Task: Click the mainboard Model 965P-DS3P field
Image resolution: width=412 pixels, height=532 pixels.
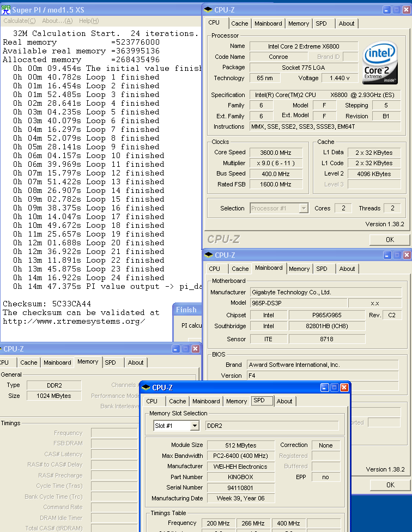Action: (299, 303)
